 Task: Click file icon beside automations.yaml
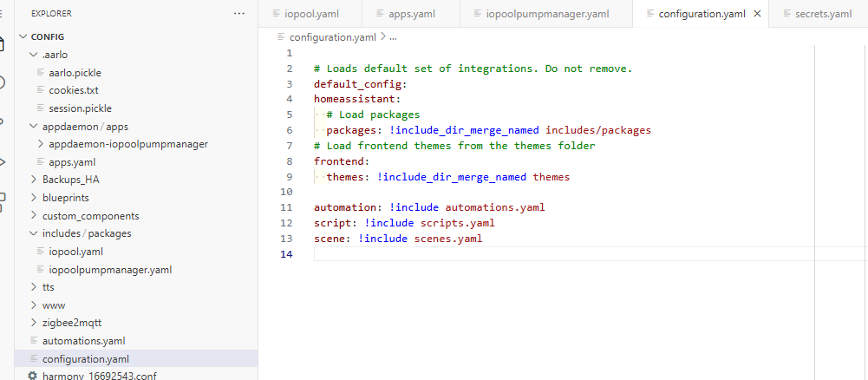pyautogui.click(x=34, y=341)
